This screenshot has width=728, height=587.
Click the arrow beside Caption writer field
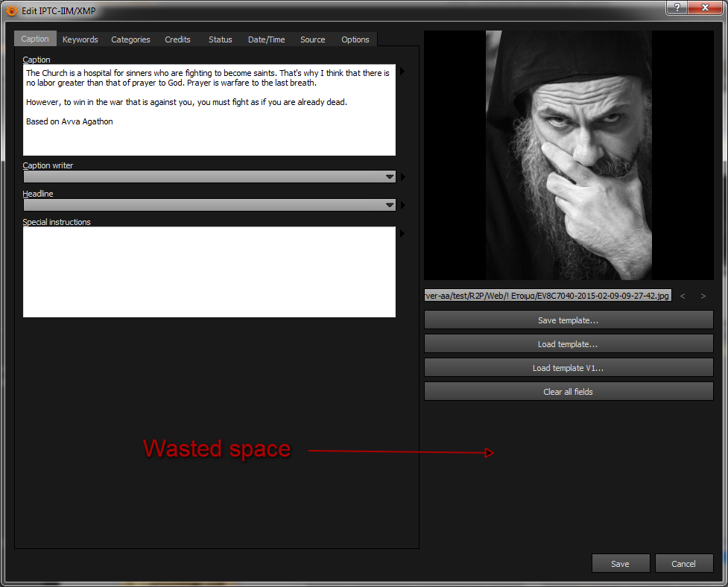(402, 177)
